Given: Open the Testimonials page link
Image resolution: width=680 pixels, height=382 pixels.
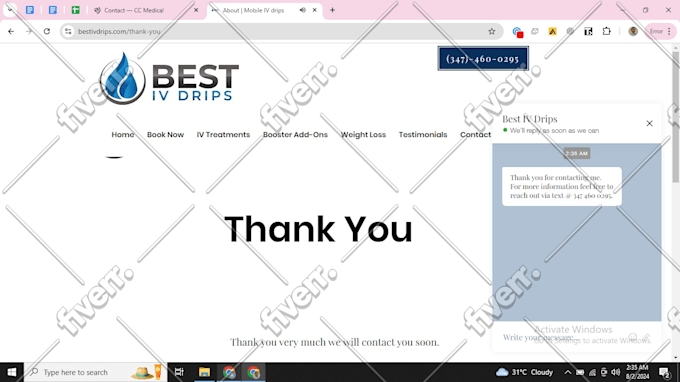Looking at the screenshot, I should click(x=423, y=135).
